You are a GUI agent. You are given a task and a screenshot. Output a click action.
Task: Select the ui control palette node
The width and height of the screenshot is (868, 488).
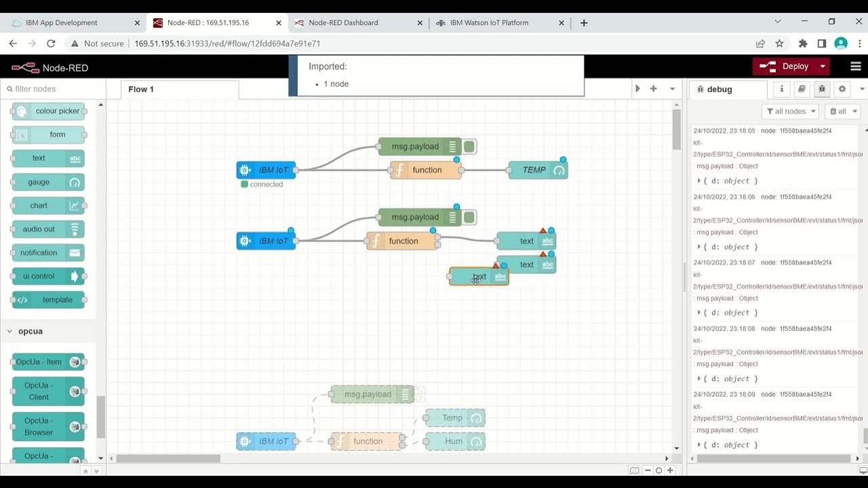(48, 277)
